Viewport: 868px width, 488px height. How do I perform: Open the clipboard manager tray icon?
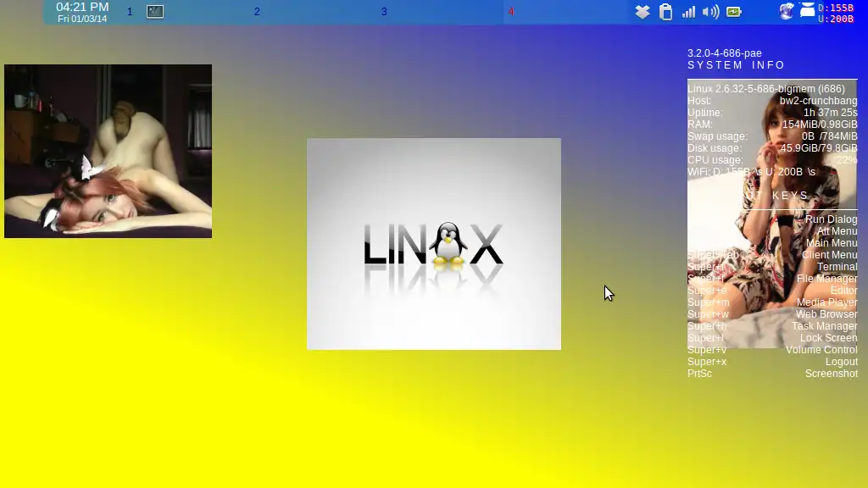[x=666, y=12]
